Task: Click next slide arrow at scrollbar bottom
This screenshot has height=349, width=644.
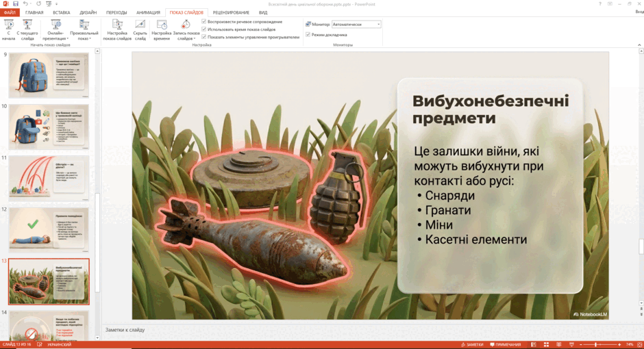Action: 641,314
